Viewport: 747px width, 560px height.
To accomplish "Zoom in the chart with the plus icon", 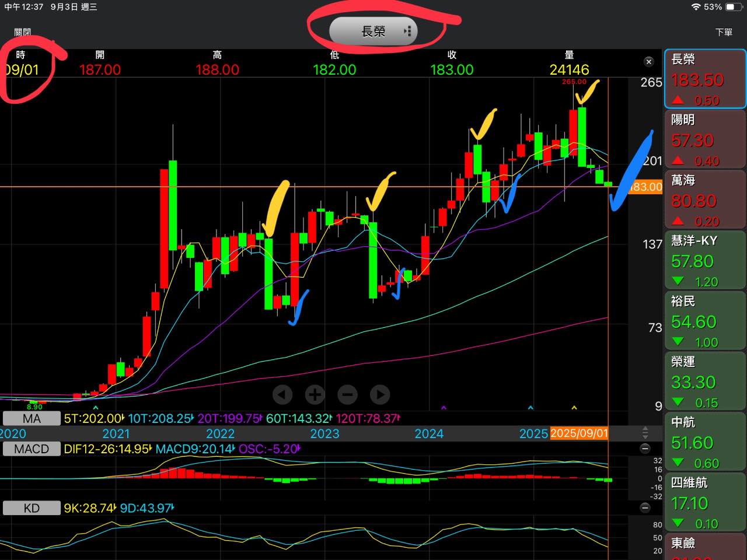I will pyautogui.click(x=315, y=395).
